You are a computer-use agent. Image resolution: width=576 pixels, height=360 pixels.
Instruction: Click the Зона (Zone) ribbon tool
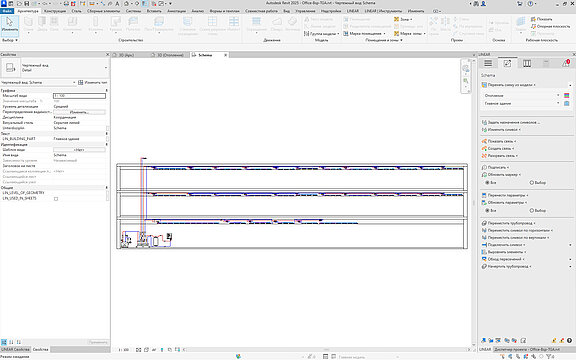tap(403, 19)
